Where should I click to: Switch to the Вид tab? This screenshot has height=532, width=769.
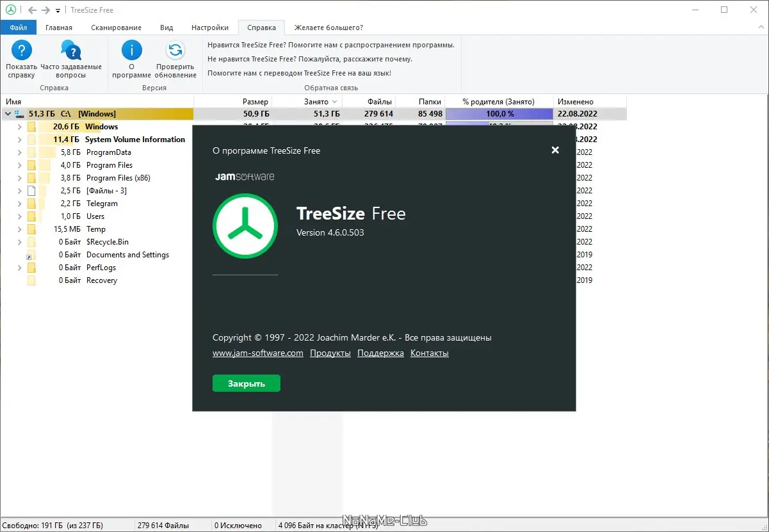166,28
